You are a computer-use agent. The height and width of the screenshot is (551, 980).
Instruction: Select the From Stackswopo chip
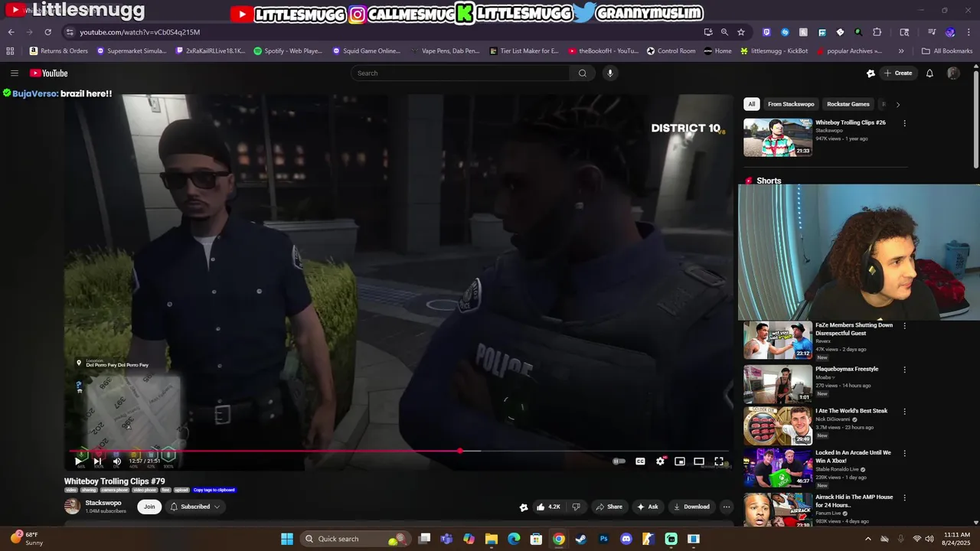tap(791, 104)
